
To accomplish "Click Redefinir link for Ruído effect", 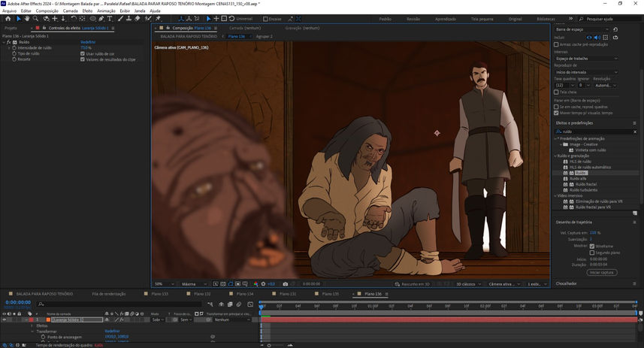I will 88,42.
